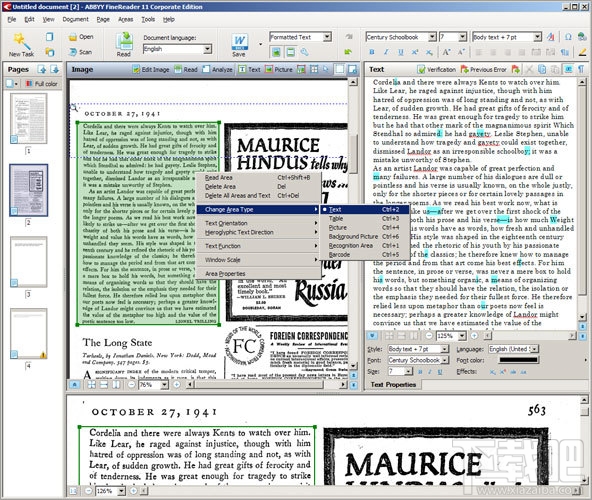Open the Language dropdown in Text Properties
592x500 pixels.
[x=535, y=349]
